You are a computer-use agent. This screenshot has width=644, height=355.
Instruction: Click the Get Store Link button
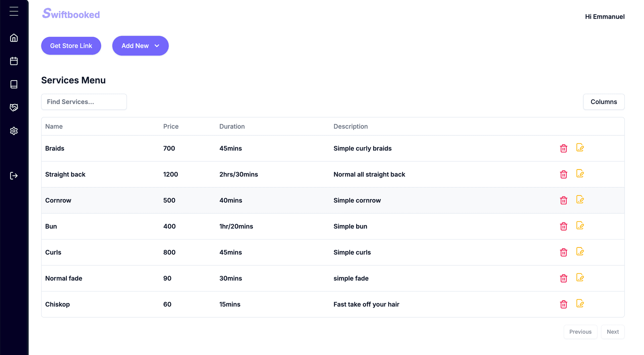pos(71,46)
